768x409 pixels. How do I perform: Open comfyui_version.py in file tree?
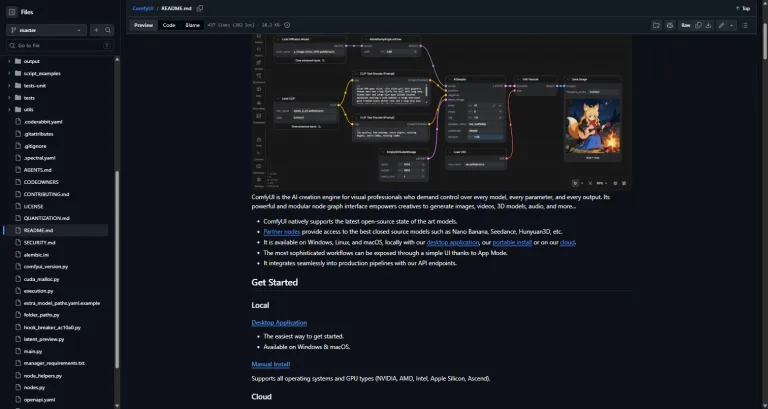click(x=46, y=267)
